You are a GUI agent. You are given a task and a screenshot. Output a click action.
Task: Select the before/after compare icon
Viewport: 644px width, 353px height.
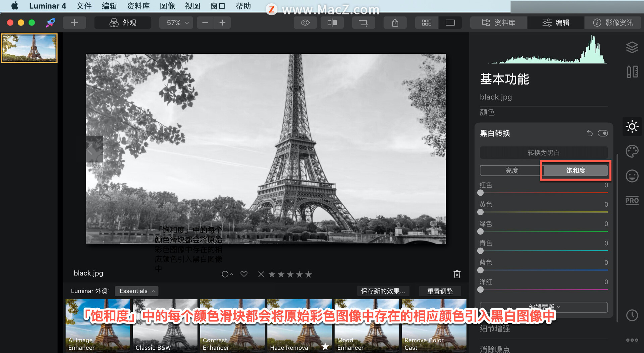click(332, 22)
